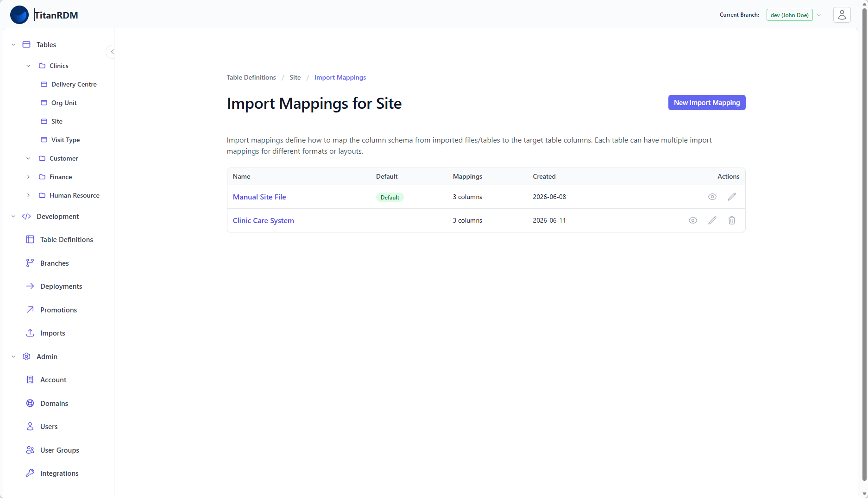Go to Site breadcrumb

295,77
